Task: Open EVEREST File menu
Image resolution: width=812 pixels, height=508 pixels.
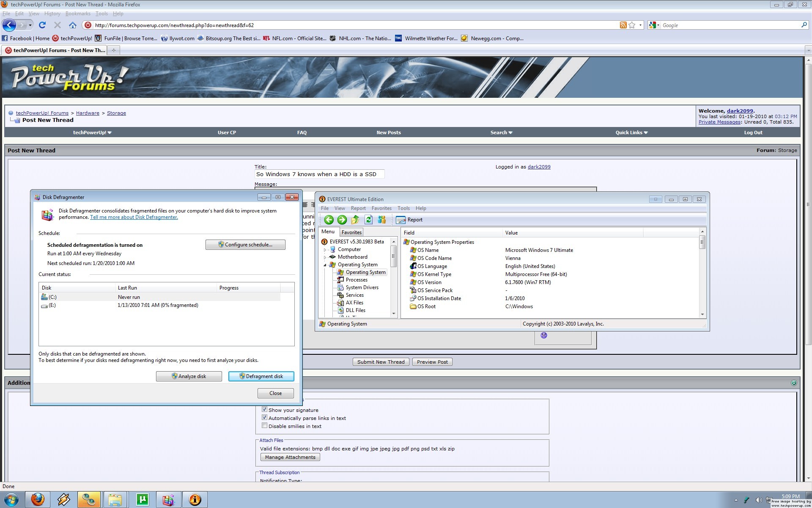Action: [325, 208]
